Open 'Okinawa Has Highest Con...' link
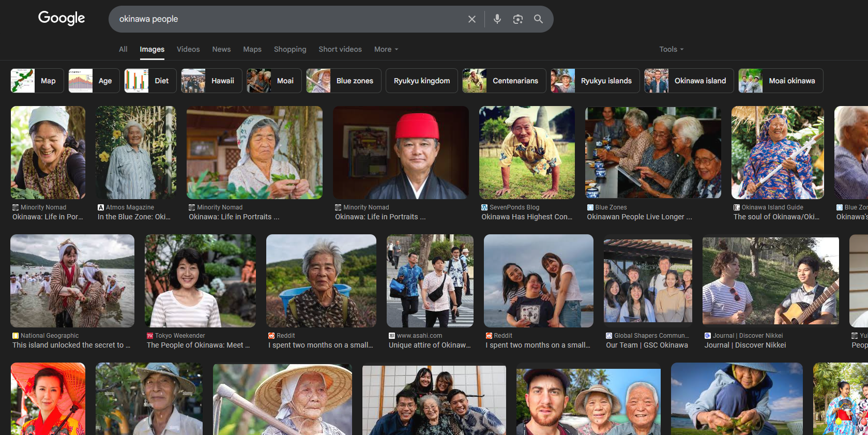The width and height of the screenshot is (868, 435). point(527,217)
